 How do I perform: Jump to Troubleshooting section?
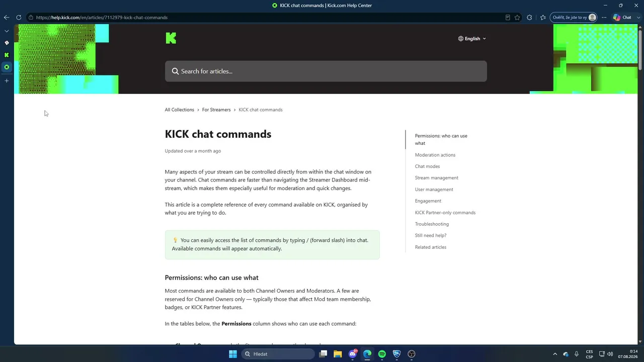432,224
